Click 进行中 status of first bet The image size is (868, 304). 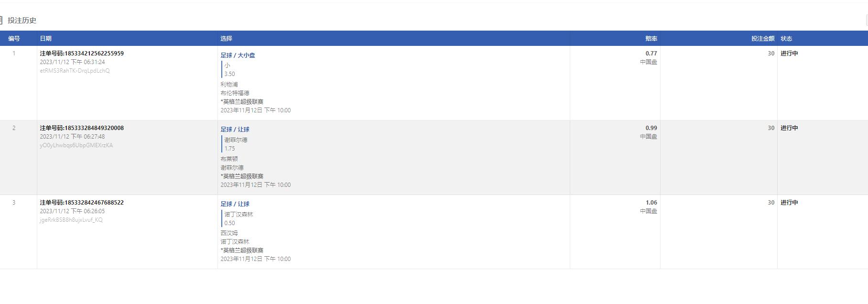[789, 54]
